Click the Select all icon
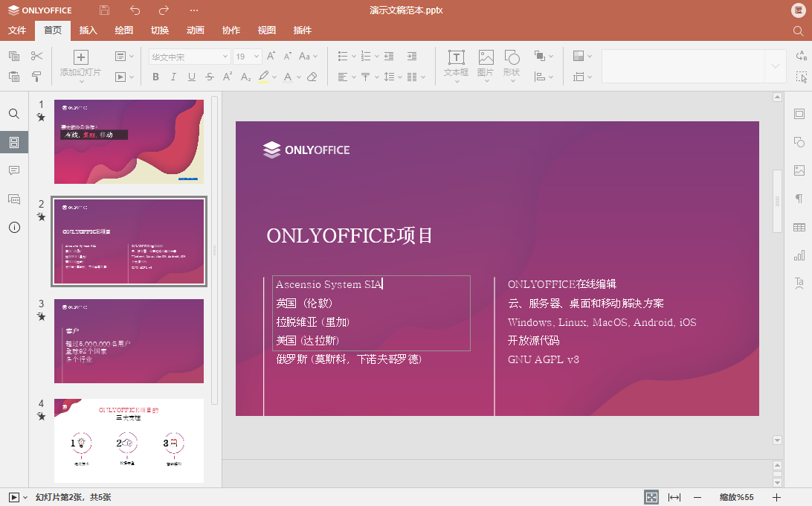This screenshot has height=506, width=812. pyautogui.click(x=801, y=77)
